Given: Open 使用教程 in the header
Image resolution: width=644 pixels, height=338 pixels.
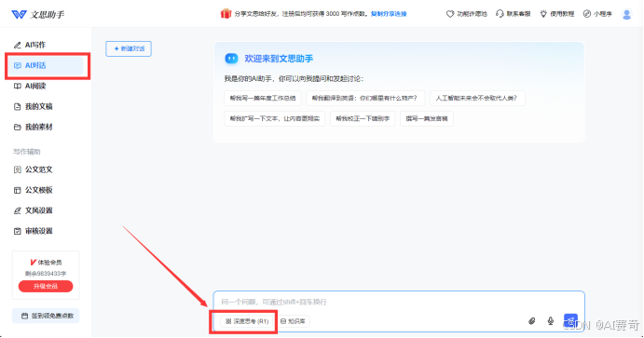Looking at the screenshot, I should (557, 14).
